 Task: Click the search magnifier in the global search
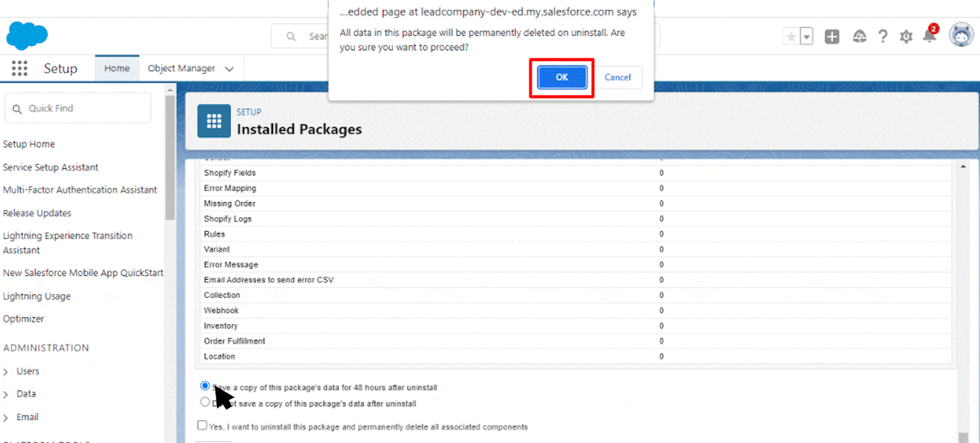click(292, 36)
